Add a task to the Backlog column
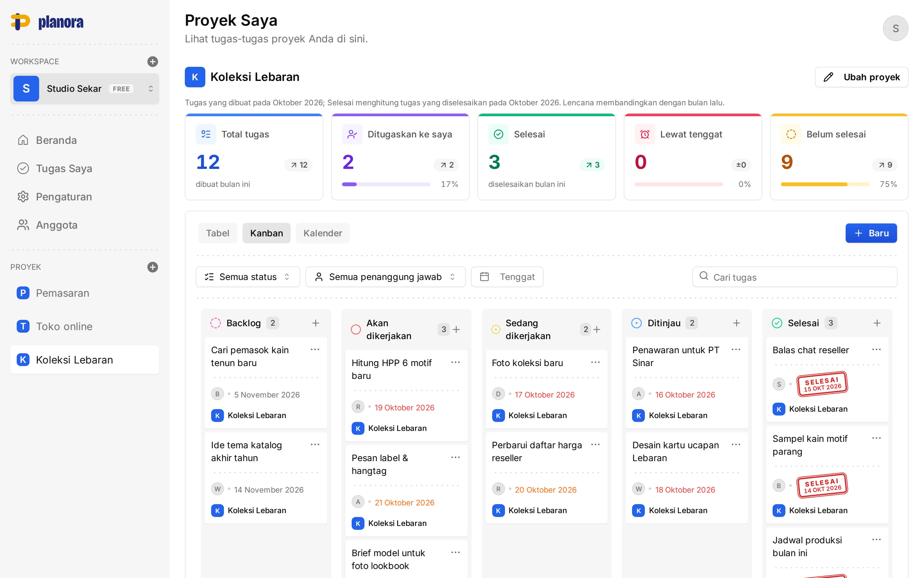Image resolution: width=924 pixels, height=578 pixels. point(315,323)
